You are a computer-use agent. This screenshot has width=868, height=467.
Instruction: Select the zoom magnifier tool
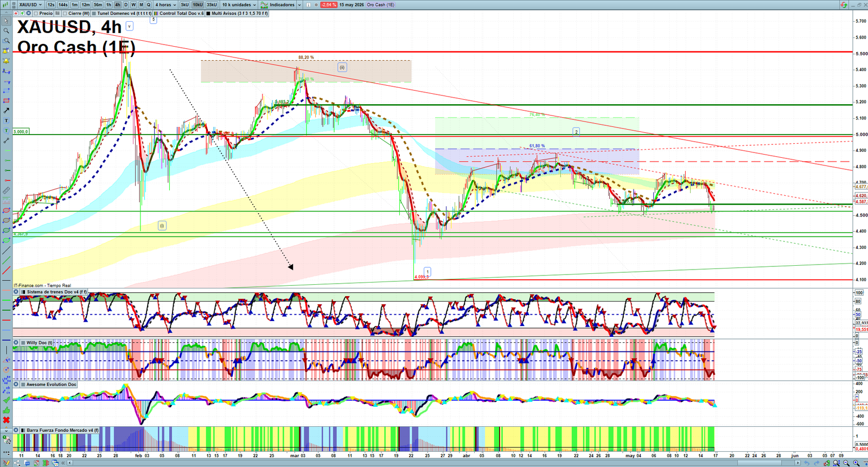[x=7, y=30]
